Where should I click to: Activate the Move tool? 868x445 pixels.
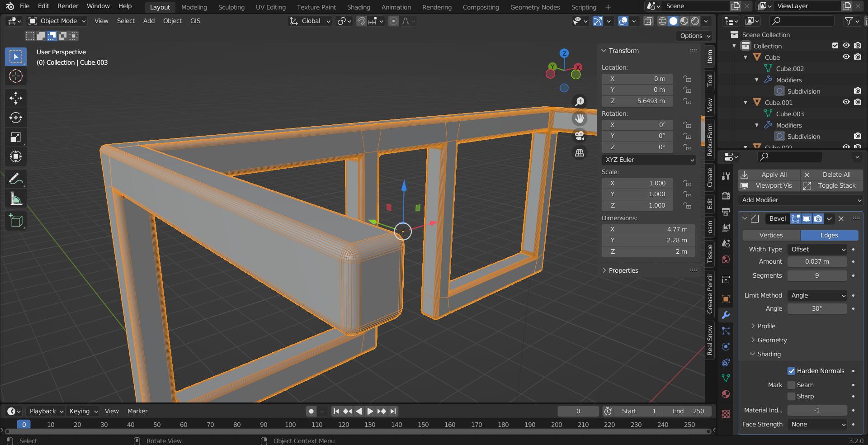16,98
